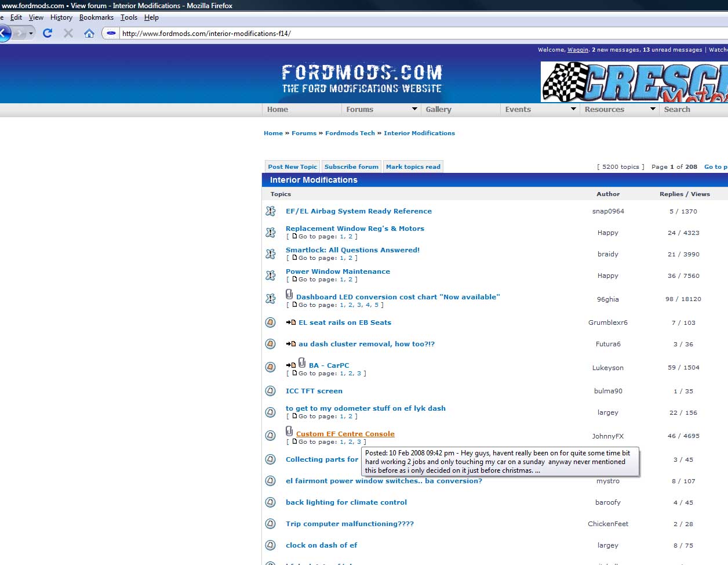Go to page 5 of Dashboard LED topic
This screenshot has height=565, width=728.
click(x=376, y=305)
